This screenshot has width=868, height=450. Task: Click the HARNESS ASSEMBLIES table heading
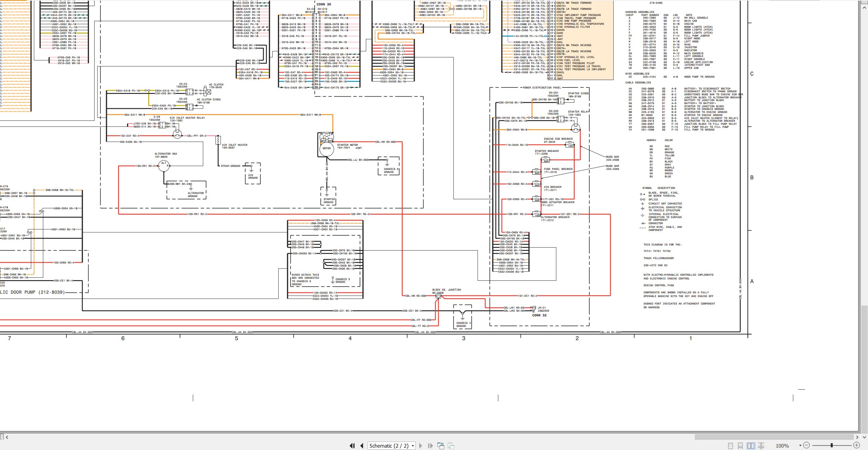tap(639, 12)
